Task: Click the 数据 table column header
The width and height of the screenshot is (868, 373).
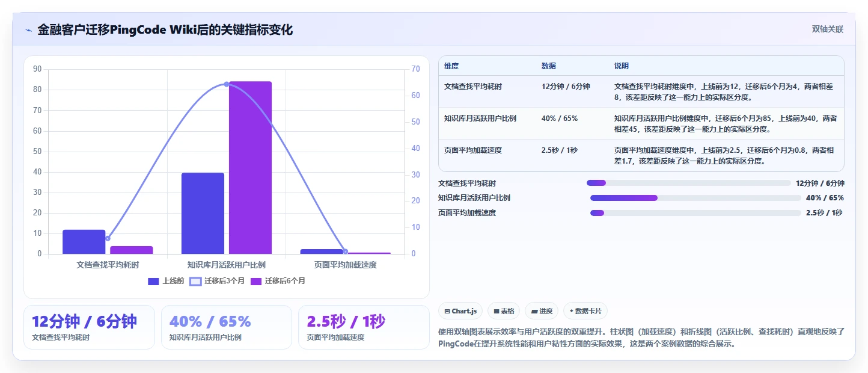Action: click(x=549, y=66)
